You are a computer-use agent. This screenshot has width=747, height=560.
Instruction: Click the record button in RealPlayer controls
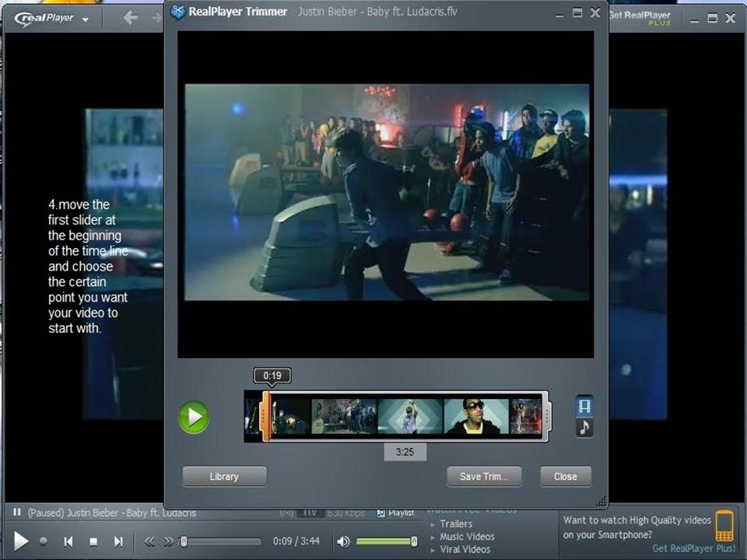click(44, 541)
